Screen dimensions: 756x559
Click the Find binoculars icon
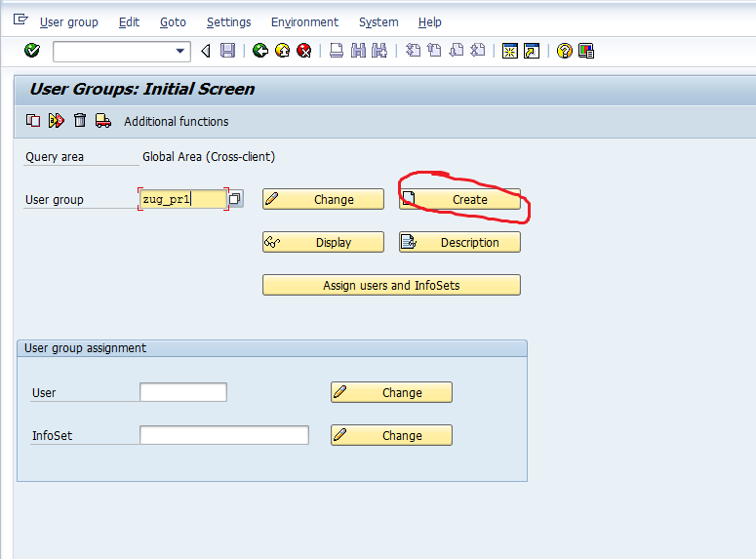point(358,51)
